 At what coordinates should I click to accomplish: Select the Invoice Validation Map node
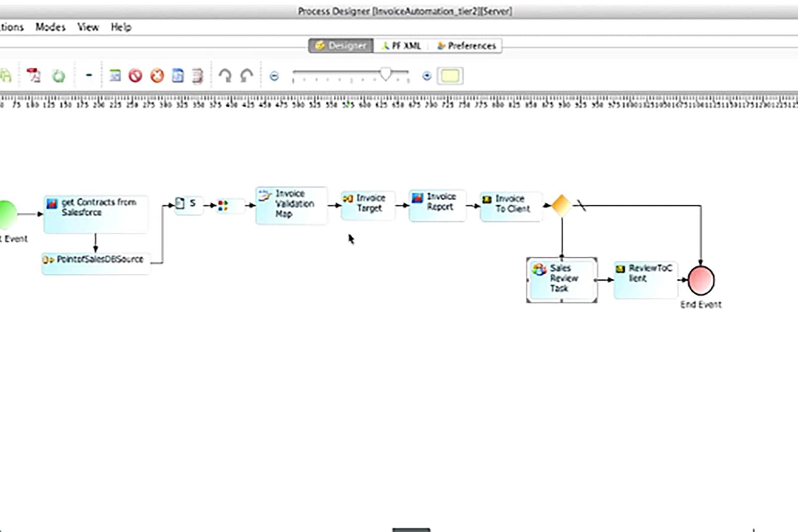click(x=291, y=205)
